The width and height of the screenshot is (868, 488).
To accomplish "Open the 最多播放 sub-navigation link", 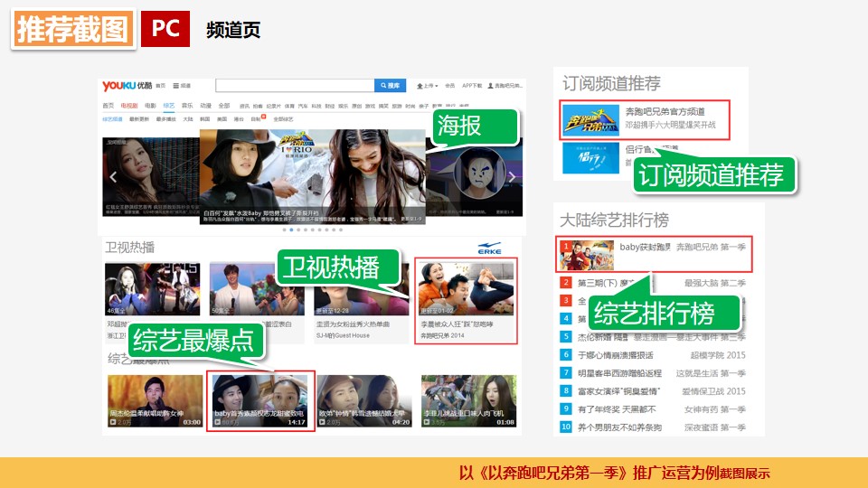I will 166,119.
